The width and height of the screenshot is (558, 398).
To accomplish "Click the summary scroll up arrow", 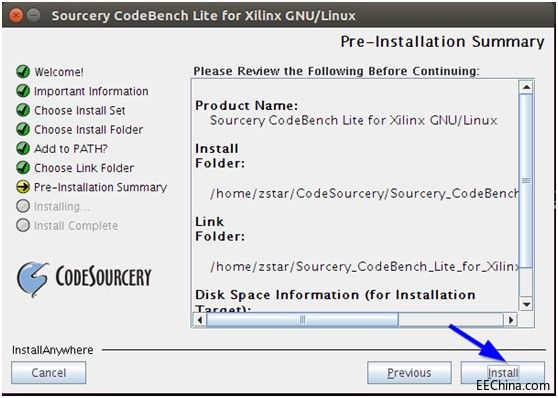I will click(x=526, y=87).
